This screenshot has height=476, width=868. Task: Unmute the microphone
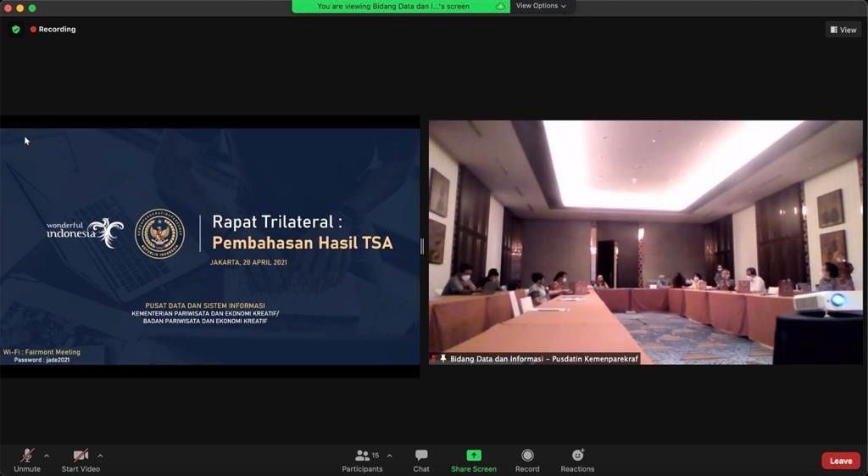point(26,461)
